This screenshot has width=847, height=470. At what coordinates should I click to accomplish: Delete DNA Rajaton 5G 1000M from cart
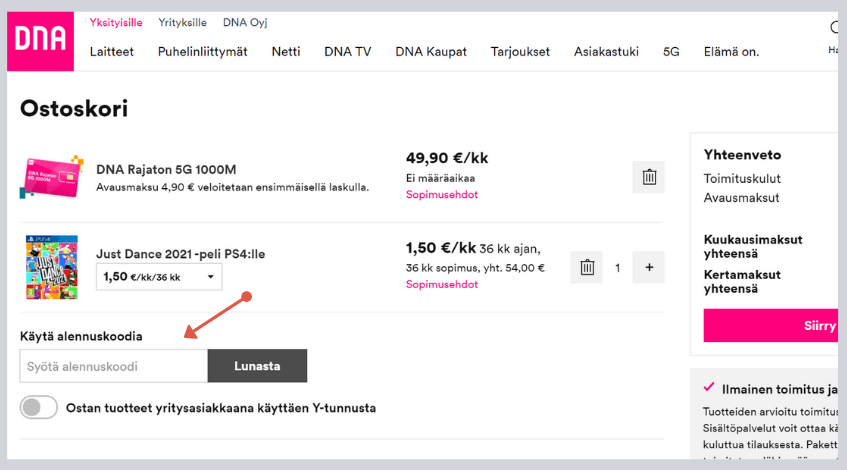pos(649,177)
